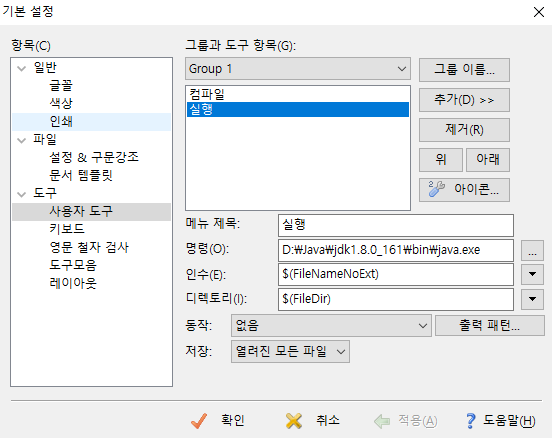Click the 디렉토리(I) input with $(FileDir)
This screenshot has height=438, width=552.
tap(396, 299)
